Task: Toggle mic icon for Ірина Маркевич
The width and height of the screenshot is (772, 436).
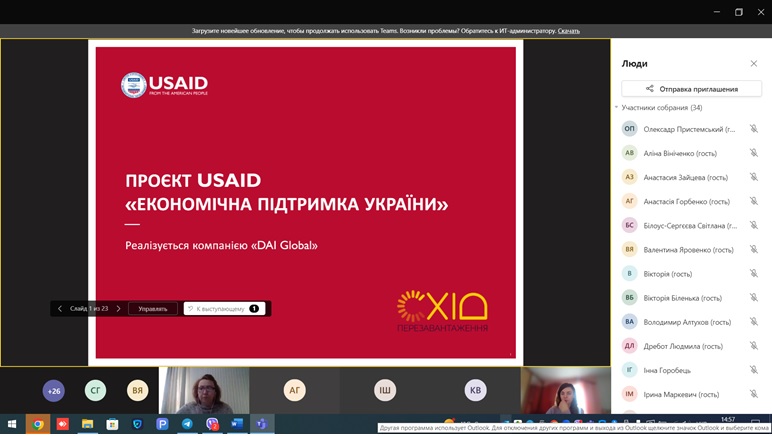Action: click(x=754, y=394)
